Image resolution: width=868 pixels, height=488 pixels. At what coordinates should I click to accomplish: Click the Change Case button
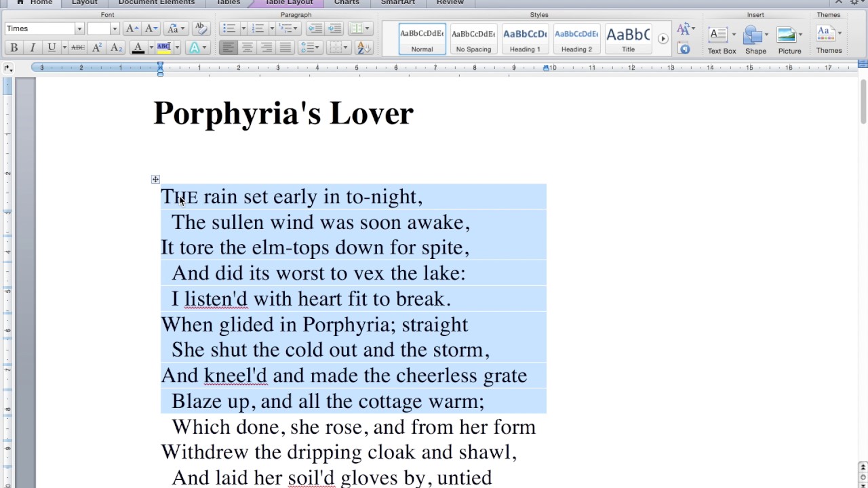coord(175,28)
